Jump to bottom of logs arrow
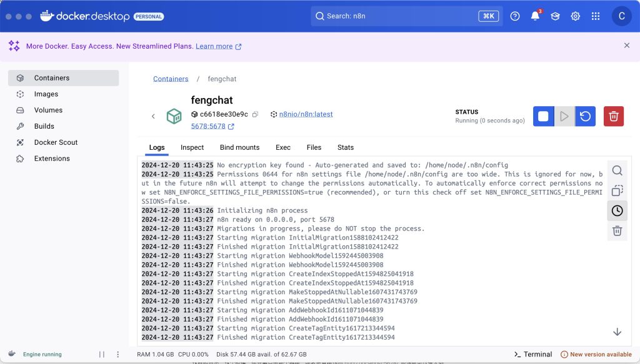Viewport: 640px width, 364px height. [617, 332]
